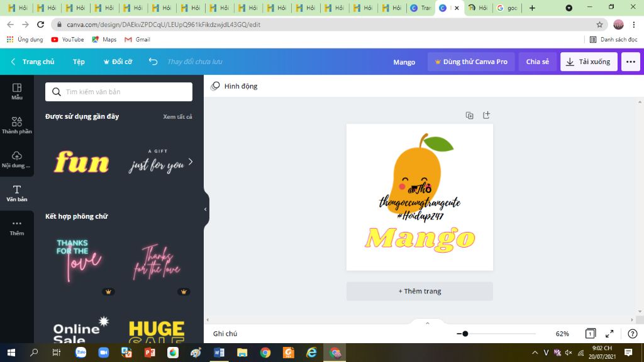644x362 pixels.
Task: Switch to the Google search tab
Action: 507,8
